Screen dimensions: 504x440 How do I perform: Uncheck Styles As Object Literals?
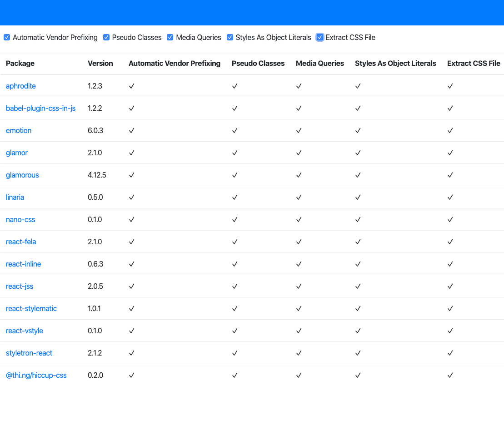(230, 37)
